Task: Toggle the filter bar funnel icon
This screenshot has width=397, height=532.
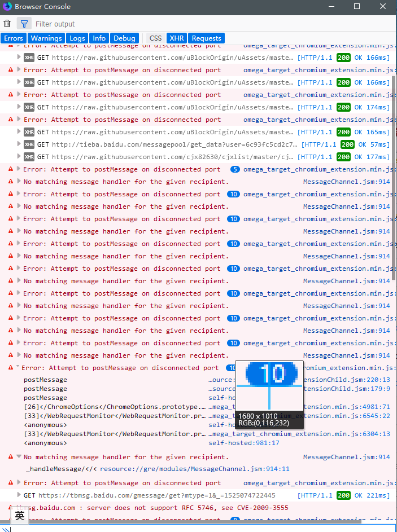Action: pos(24,24)
